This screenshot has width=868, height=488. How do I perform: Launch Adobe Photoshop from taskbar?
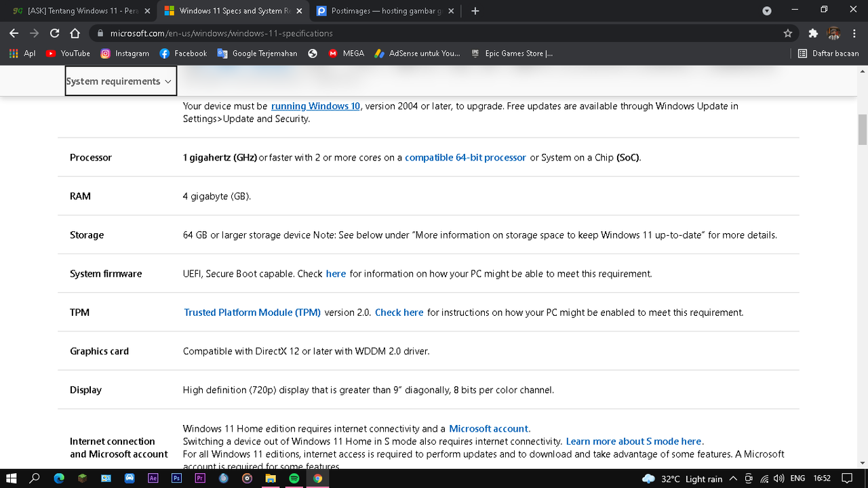point(176,479)
